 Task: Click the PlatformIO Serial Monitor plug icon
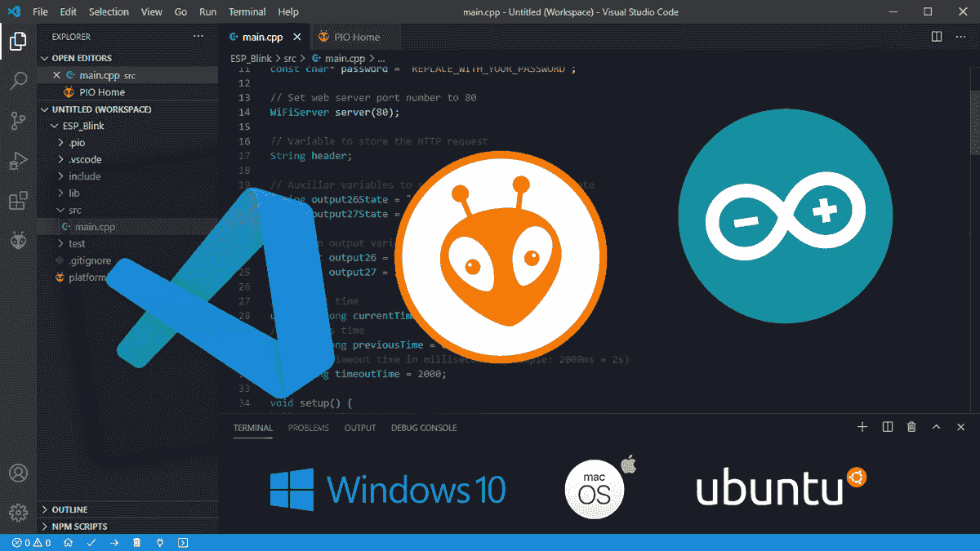tap(160, 543)
